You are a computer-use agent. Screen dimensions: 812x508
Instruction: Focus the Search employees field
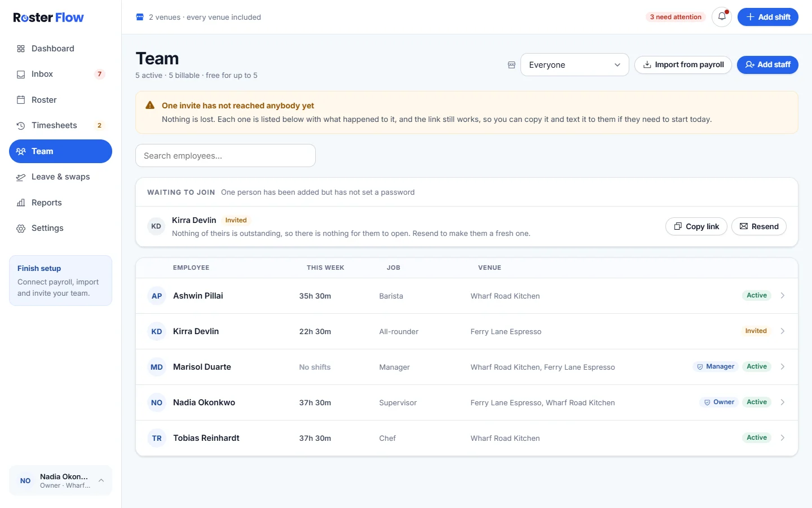point(226,156)
